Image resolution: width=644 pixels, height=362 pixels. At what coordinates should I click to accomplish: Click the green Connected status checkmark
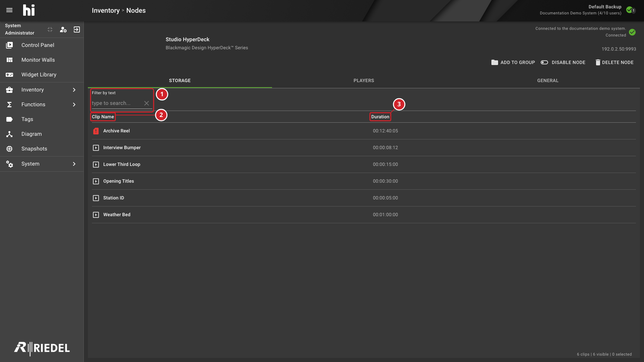(x=632, y=32)
